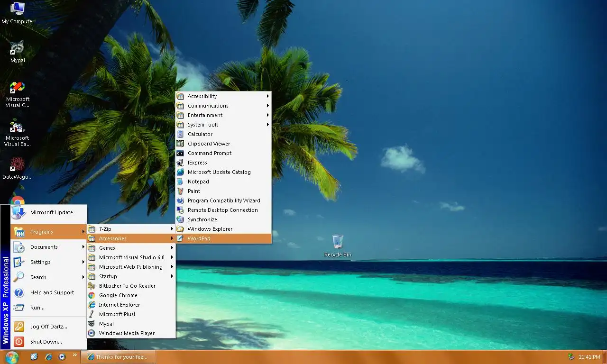Launch Microsoft Plus! from Programs
Viewport: 607px width, 364px height.
coord(131,314)
